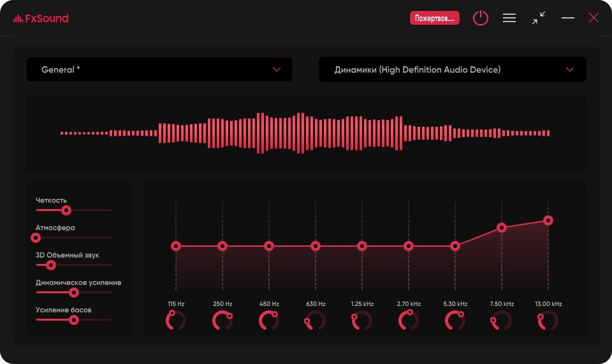The width and height of the screenshot is (612, 364).
Task: Click the 5.30 kHz equalizer band point
Action: [455, 246]
